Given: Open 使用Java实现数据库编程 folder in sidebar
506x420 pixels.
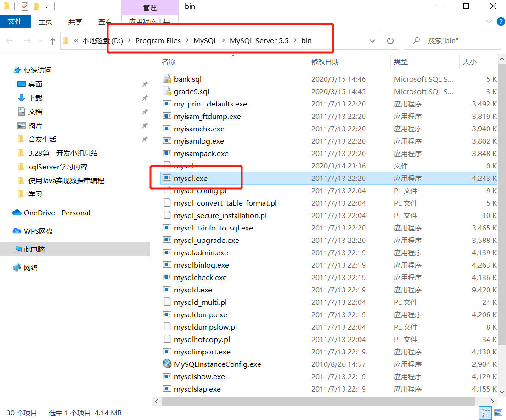Looking at the screenshot, I should coord(66,181).
